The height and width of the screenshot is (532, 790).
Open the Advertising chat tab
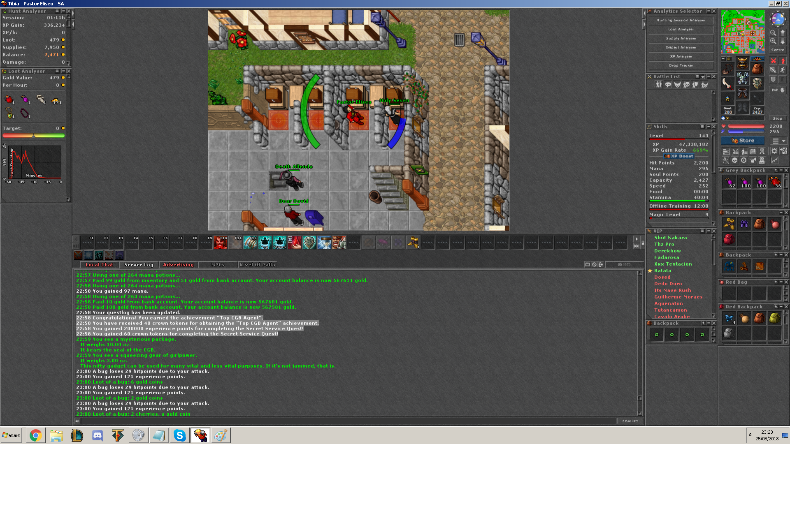coord(179,265)
